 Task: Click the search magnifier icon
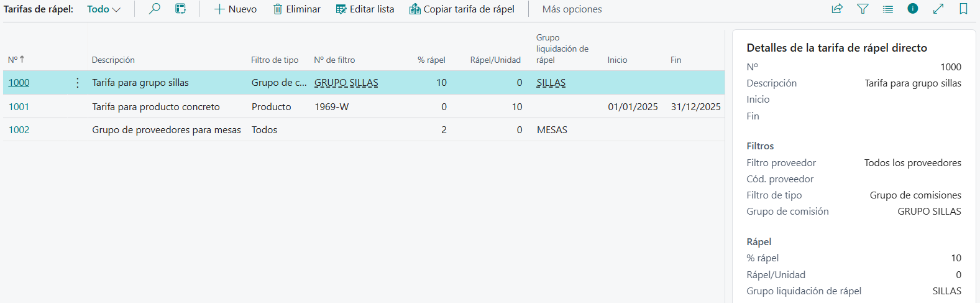coord(155,9)
